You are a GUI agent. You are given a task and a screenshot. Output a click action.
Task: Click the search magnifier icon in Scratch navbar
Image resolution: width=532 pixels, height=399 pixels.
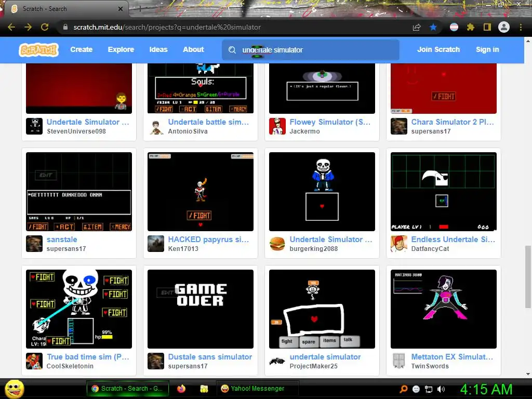(x=232, y=50)
